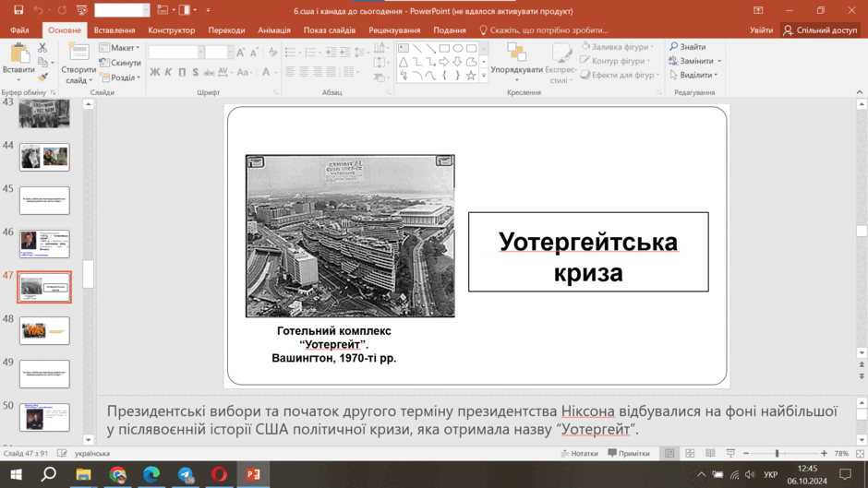
Task: Select the oval shape in shapes gallery
Action: point(458,48)
